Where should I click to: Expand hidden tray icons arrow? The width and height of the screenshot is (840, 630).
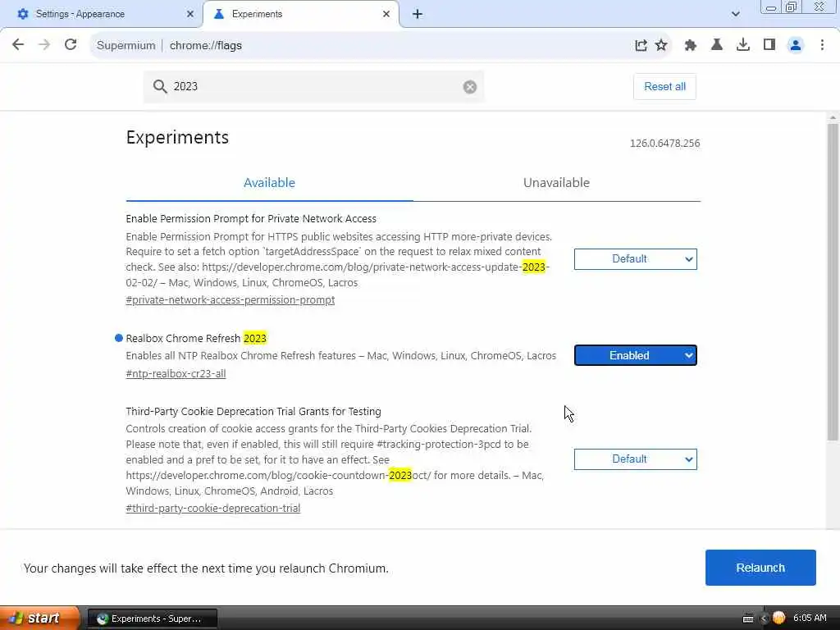[x=764, y=619]
